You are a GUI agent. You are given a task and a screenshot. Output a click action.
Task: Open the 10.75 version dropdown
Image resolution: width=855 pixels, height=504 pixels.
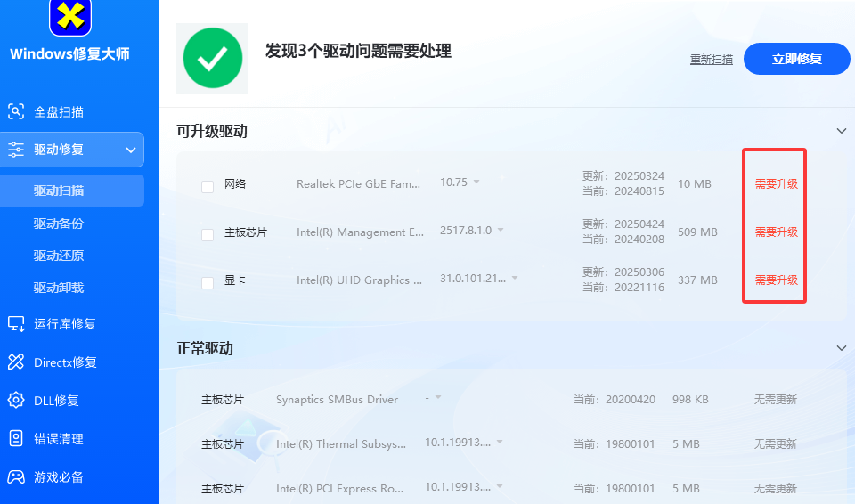click(476, 182)
